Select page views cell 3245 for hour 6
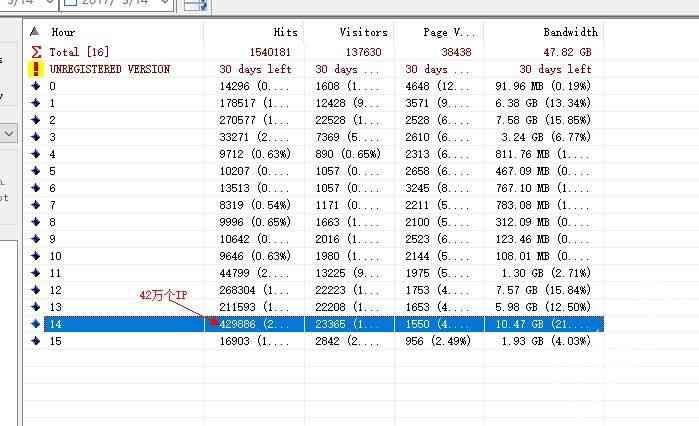This screenshot has height=426, width=699. [438, 188]
